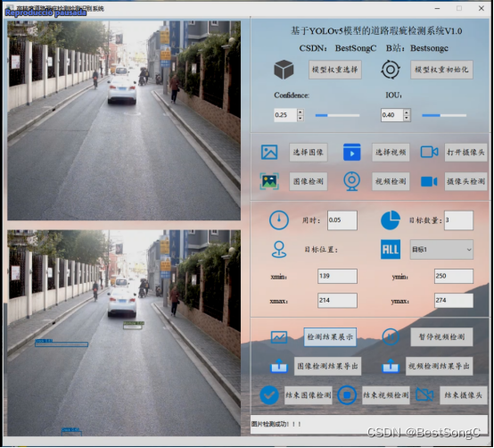Click the 结束视频检测 button

pos(386,395)
